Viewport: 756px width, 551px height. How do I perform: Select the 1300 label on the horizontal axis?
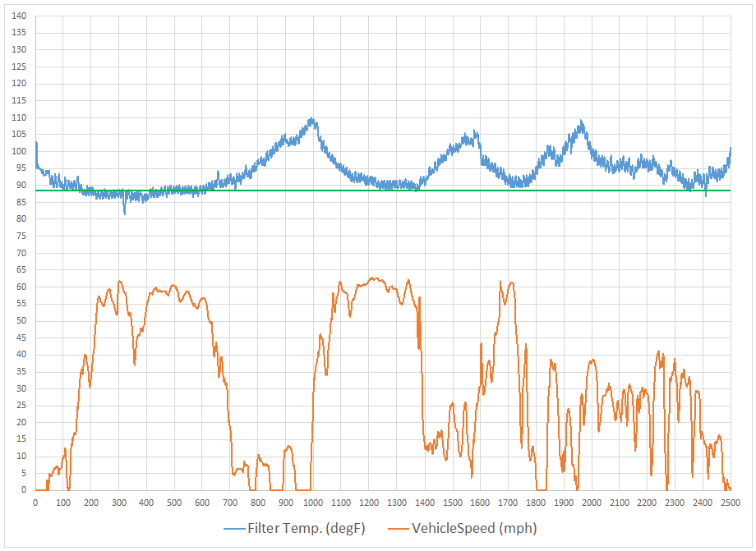click(397, 503)
